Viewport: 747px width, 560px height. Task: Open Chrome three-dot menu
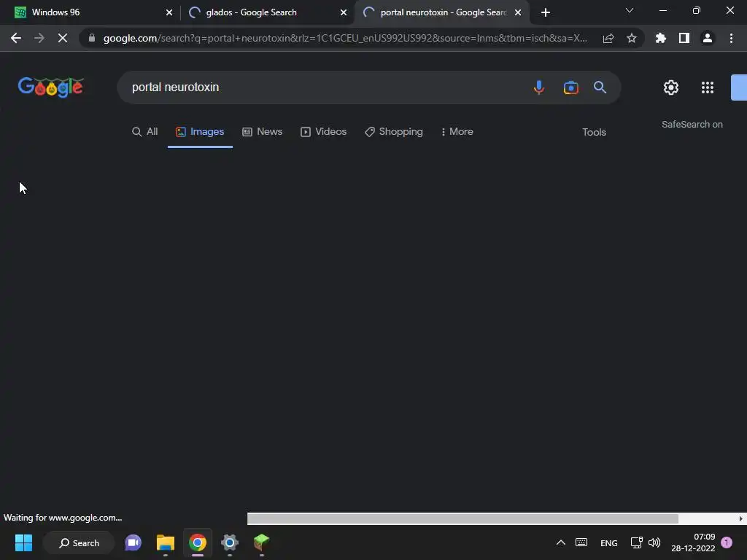731,38
